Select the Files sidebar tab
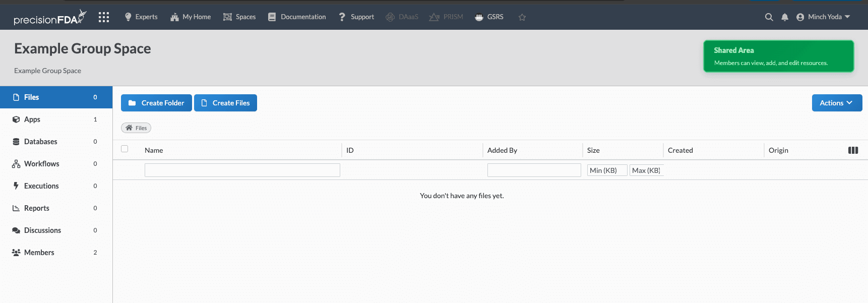This screenshot has width=868, height=303. (x=56, y=97)
